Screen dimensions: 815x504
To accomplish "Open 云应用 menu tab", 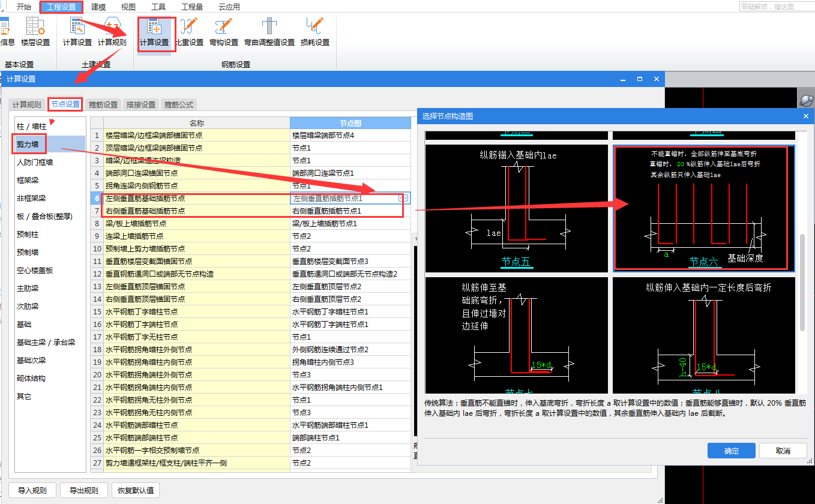I will click(229, 7).
